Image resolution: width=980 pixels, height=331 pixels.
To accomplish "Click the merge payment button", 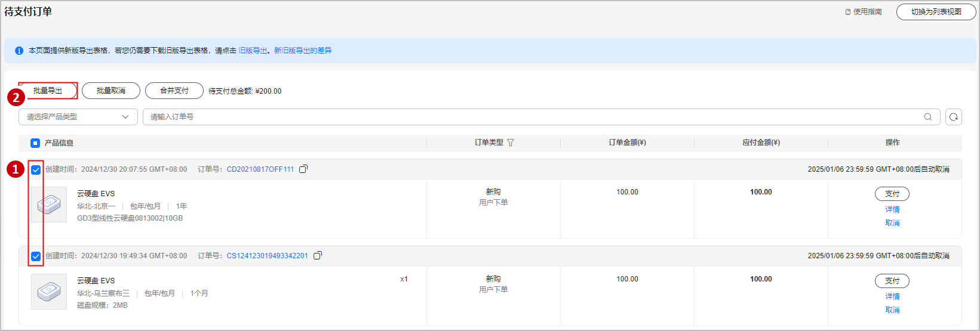I will [x=174, y=91].
